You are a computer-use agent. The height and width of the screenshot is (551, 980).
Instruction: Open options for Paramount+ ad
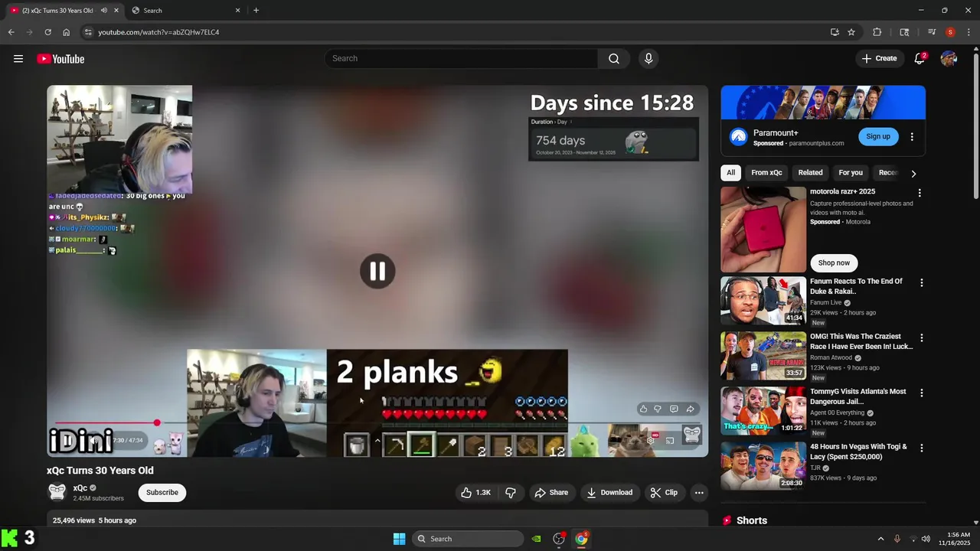pyautogui.click(x=912, y=137)
